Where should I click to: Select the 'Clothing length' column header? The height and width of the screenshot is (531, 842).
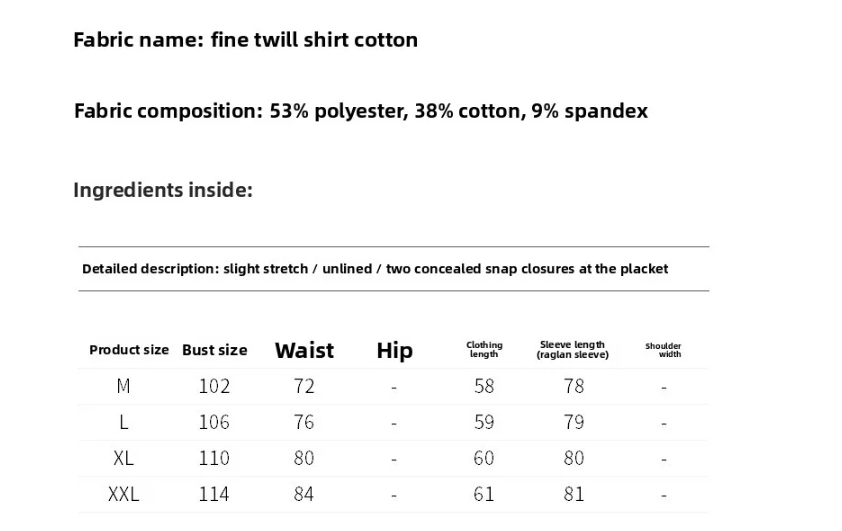(484, 350)
